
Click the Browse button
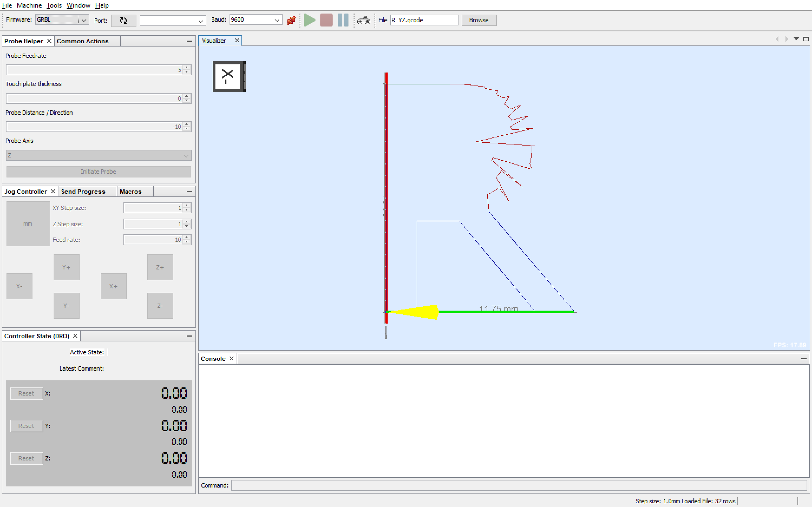pos(479,20)
